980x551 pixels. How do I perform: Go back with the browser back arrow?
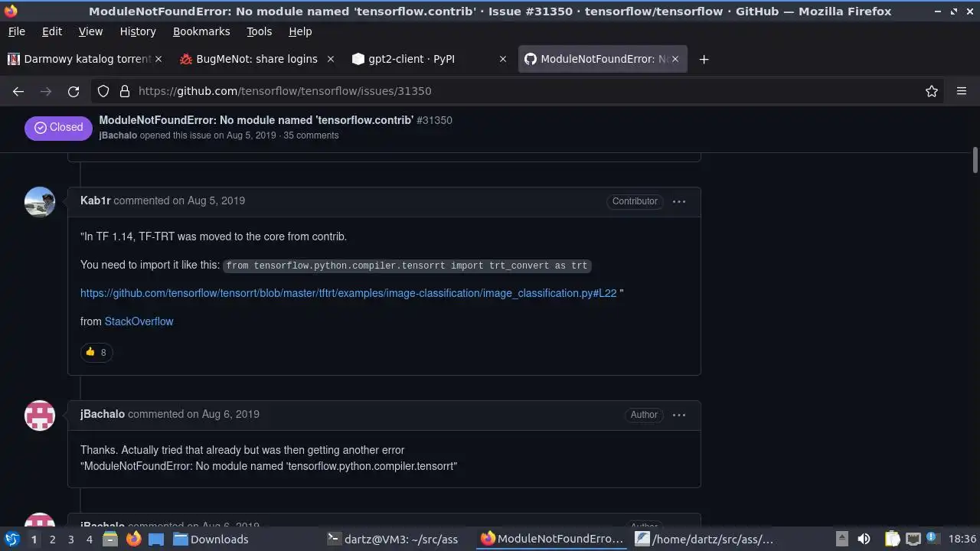tap(18, 91)
